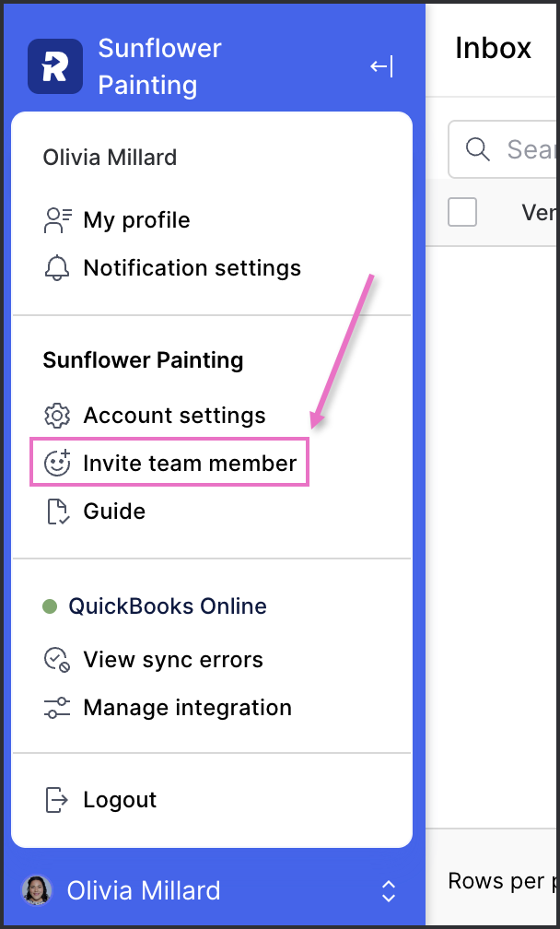Click the My profile person icon
560x929 pixels.
[57, 220]
